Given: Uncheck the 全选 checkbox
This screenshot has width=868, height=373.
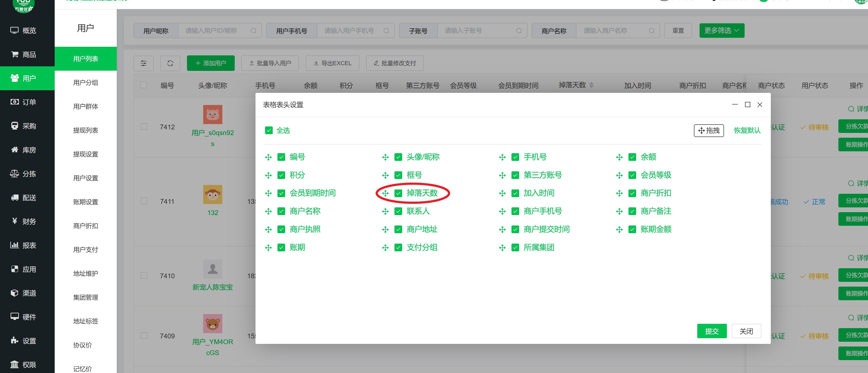Looking at the screenshot, I should click(x=269, y=130).
